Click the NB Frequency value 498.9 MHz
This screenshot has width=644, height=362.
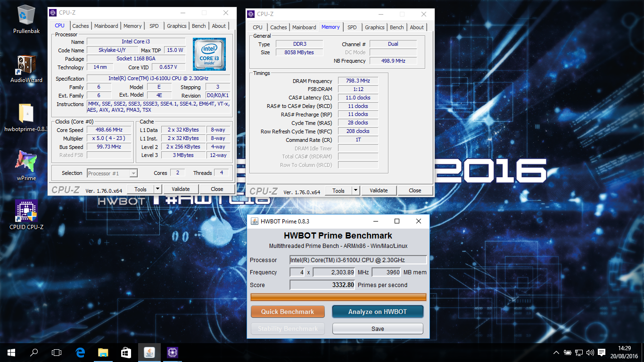[x=393, y=61]
